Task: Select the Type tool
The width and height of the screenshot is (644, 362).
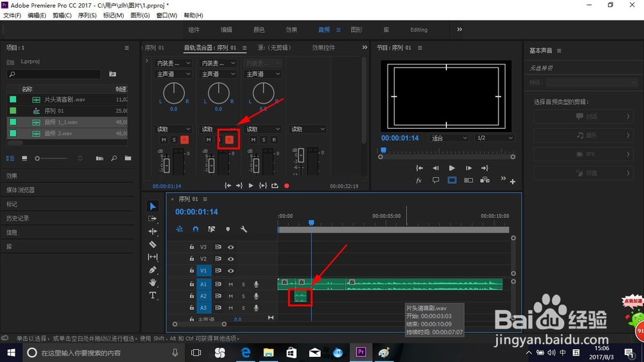Action: click(153, 295)
